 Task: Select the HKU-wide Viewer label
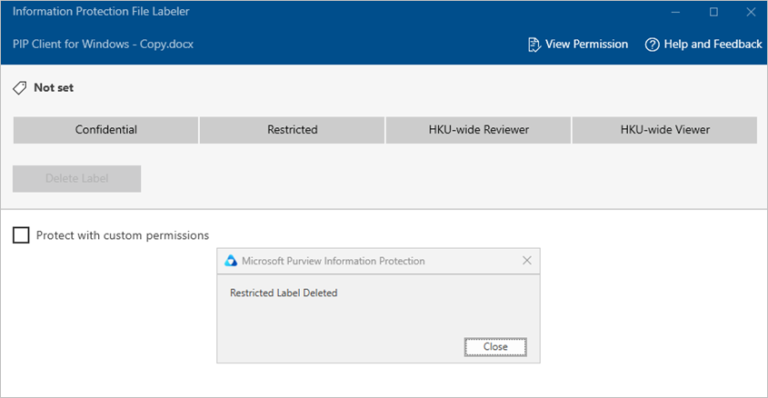[x=665, y=130]
